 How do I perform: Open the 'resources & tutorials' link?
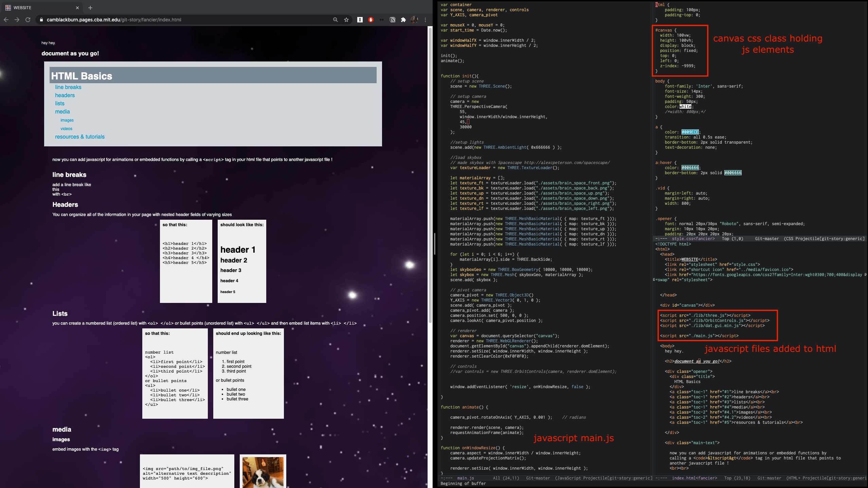pyautogui.click(x=79, y=137)
